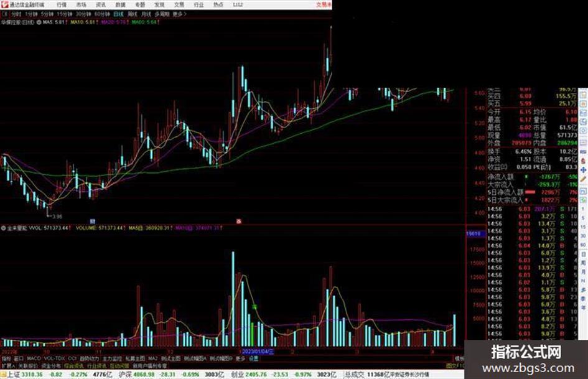Expand the 更多 periods chevron
The height and width of the screenshot is (379, 588).
180,14
